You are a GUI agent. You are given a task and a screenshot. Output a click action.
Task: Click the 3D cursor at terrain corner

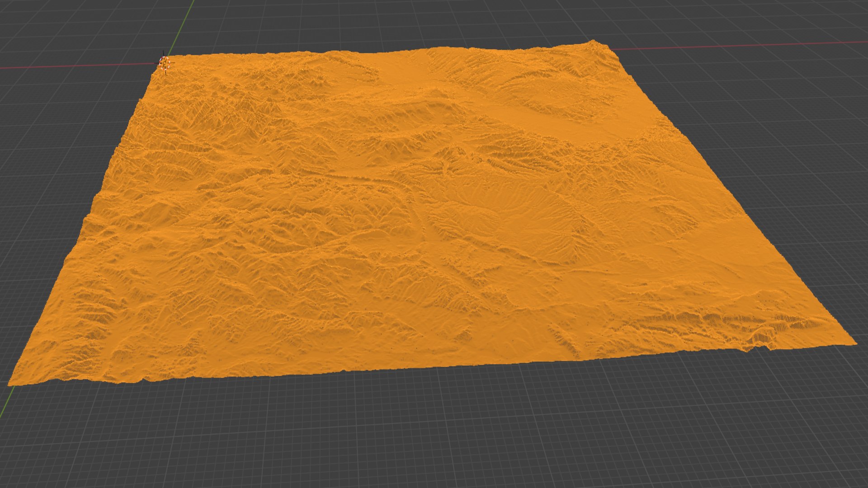tap(165, 63)
